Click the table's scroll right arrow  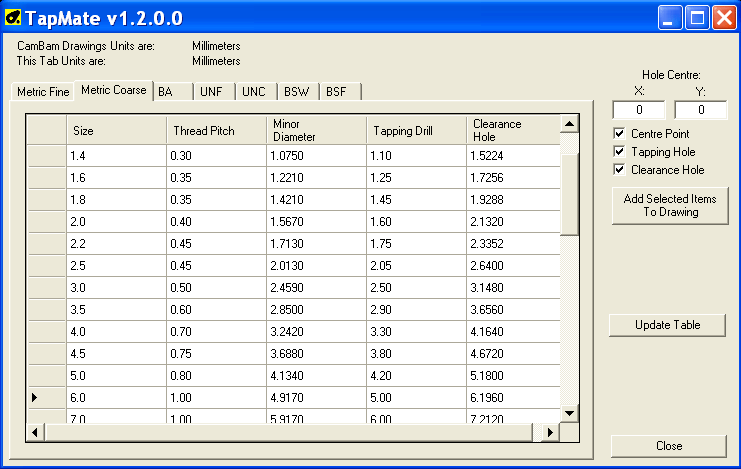(x=551, y=432)
